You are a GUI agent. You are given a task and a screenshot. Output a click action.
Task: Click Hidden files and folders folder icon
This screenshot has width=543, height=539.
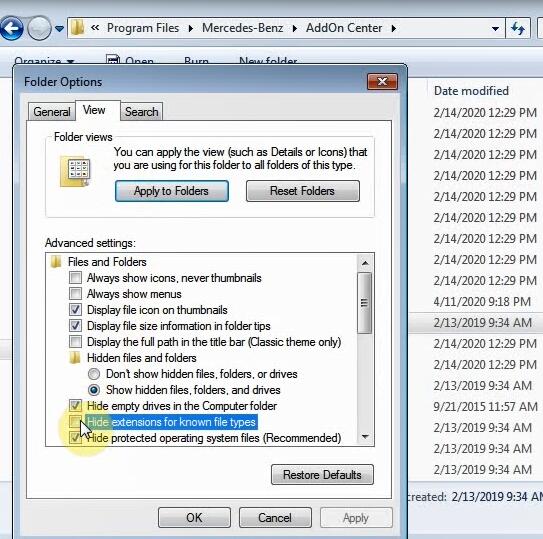click(74, 357)
